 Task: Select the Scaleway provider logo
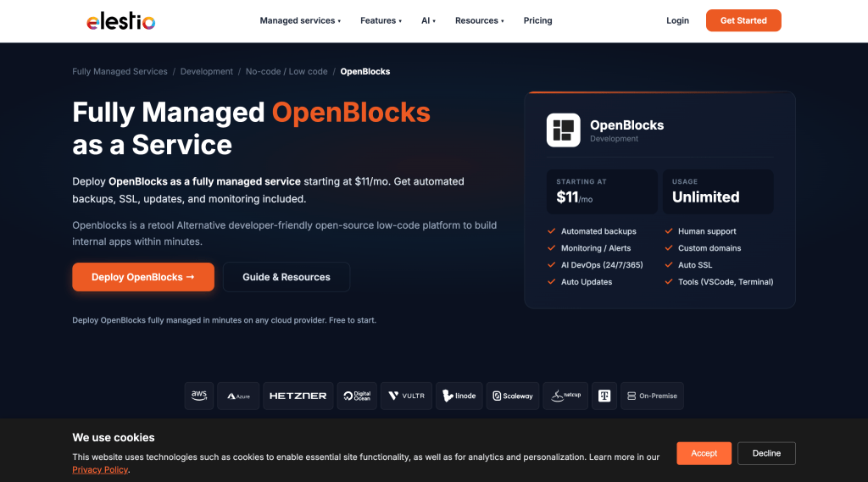click(513, 396)
